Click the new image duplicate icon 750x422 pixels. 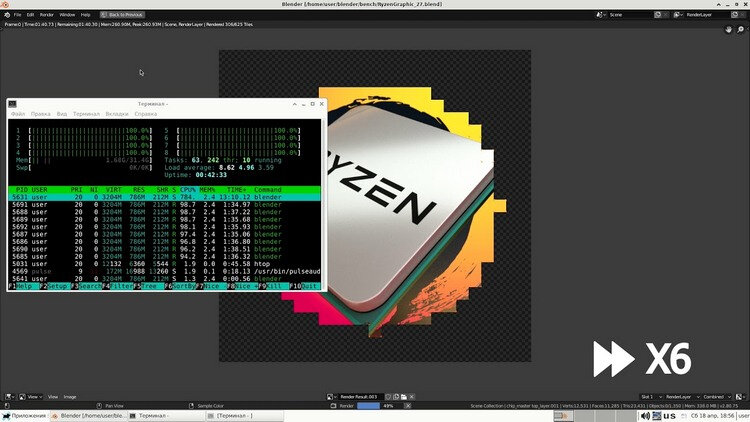(x=396, y=397)
